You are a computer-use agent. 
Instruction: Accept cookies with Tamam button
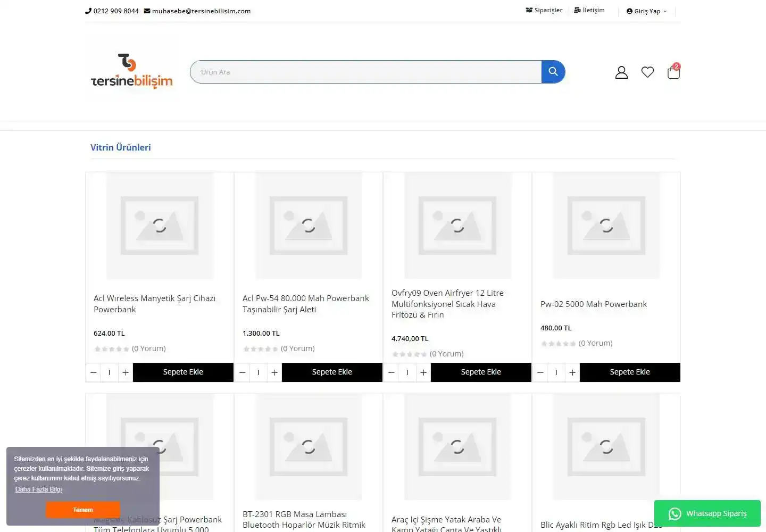(83, 510)
